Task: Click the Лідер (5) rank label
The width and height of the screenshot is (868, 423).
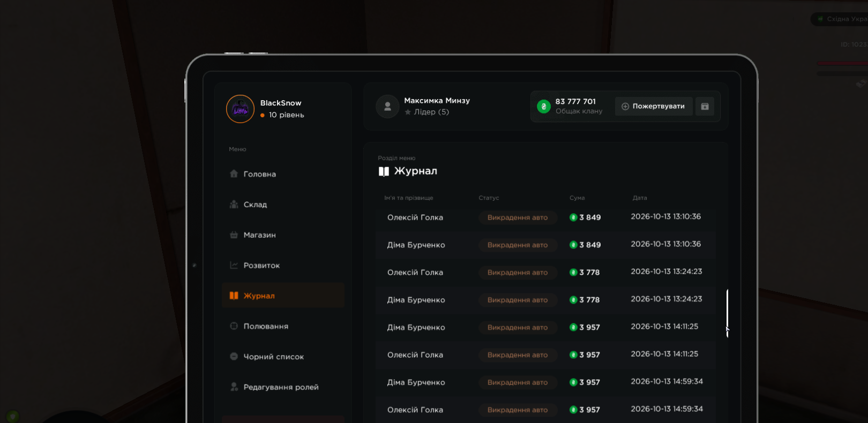Action: tap(431, 112)
